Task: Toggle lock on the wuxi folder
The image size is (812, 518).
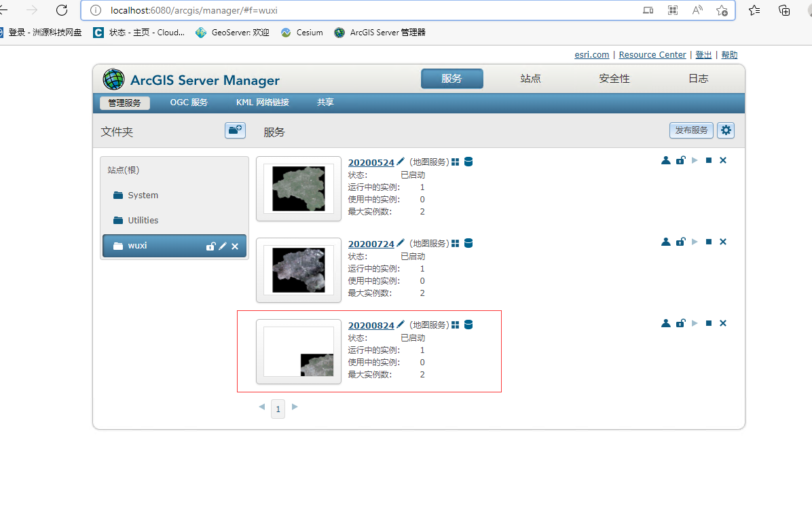Action: click(x=210, y=246)
